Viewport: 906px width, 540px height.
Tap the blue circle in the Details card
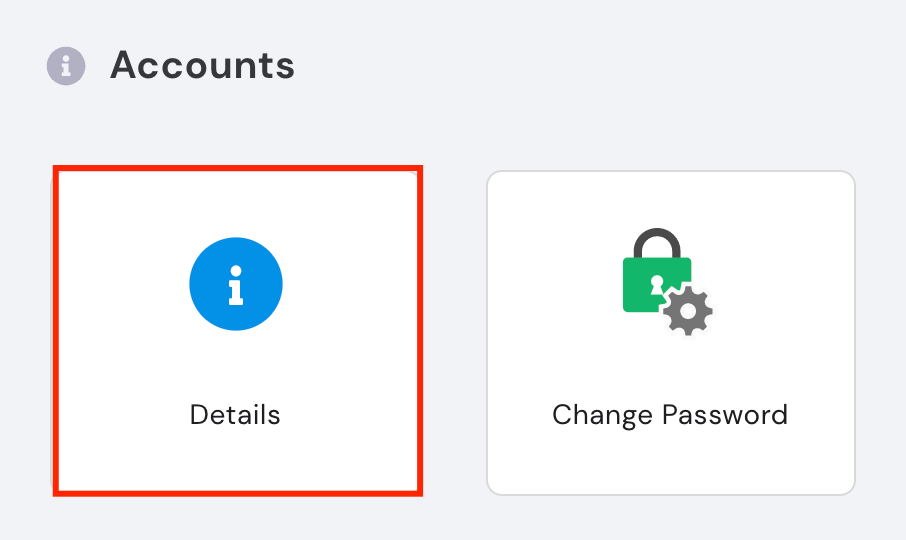[x=236, y=284]
